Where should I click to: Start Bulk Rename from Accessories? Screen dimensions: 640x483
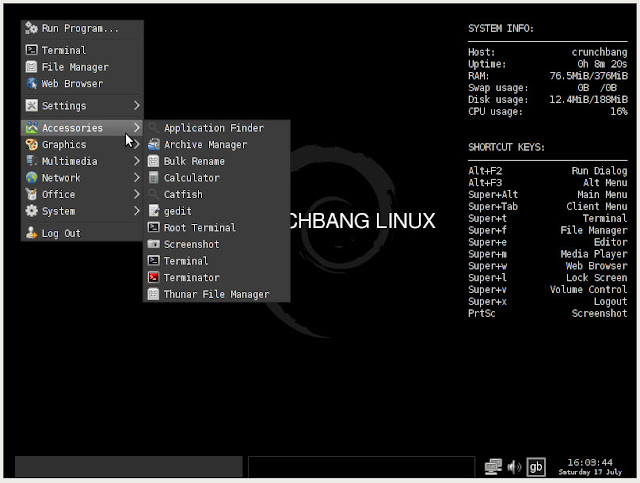217,161
